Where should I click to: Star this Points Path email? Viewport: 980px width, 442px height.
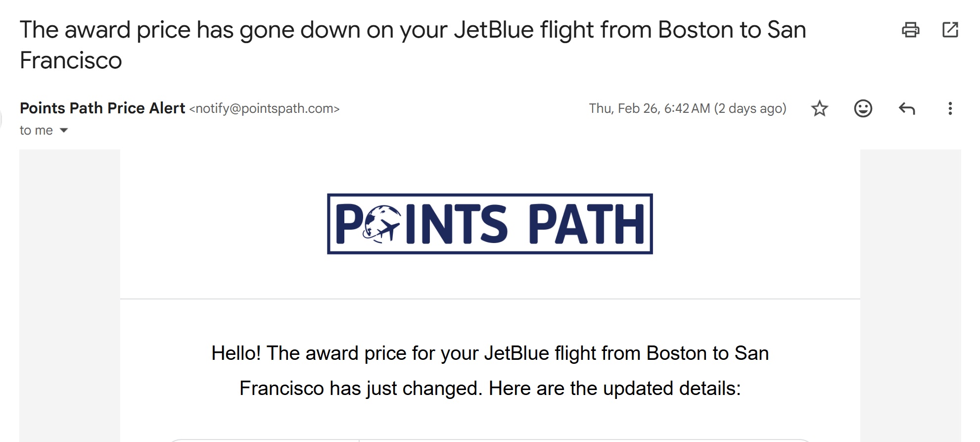820,108
